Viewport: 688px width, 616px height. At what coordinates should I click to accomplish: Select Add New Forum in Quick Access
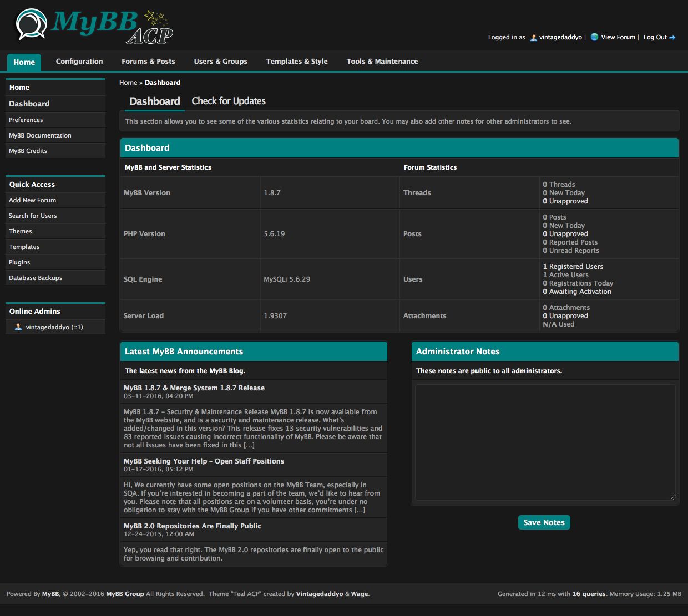point(33,200)
